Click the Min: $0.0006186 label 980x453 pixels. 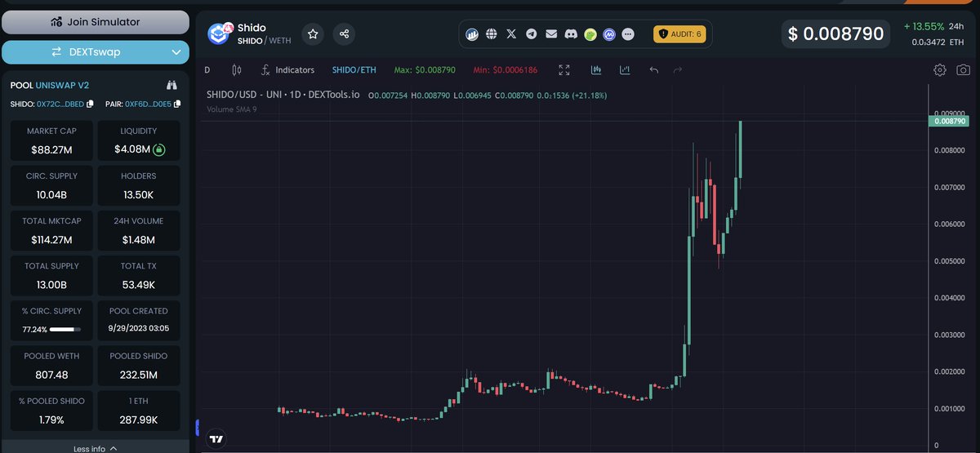507,71
